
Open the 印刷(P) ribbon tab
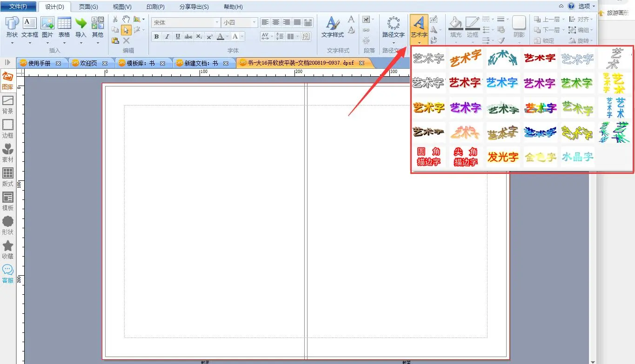coord(155,7)
